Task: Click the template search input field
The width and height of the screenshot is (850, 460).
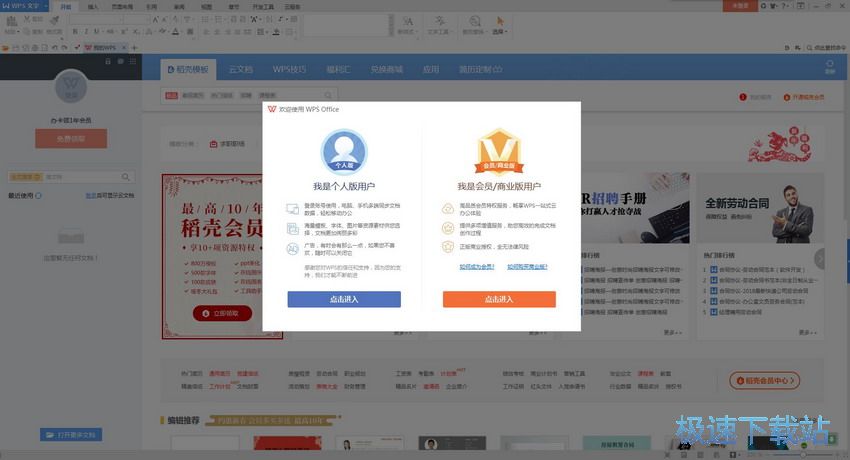Action: click(x=248, y=95)
